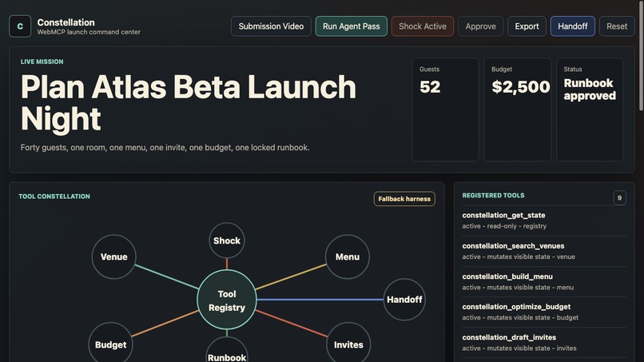Viewport: 644px width, 362px height.
Task: Click the Constellation "C" logo icon
Action: tap(20, 26)
